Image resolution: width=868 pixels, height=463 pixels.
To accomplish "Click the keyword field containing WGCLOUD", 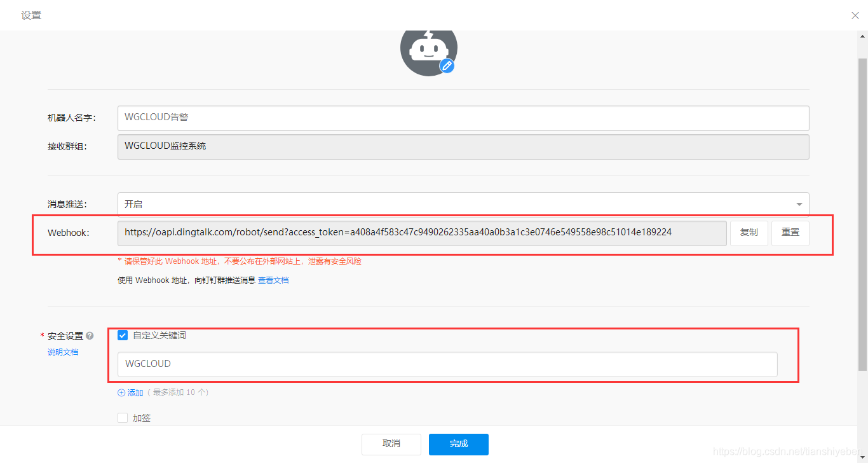I will pos(447,364).
